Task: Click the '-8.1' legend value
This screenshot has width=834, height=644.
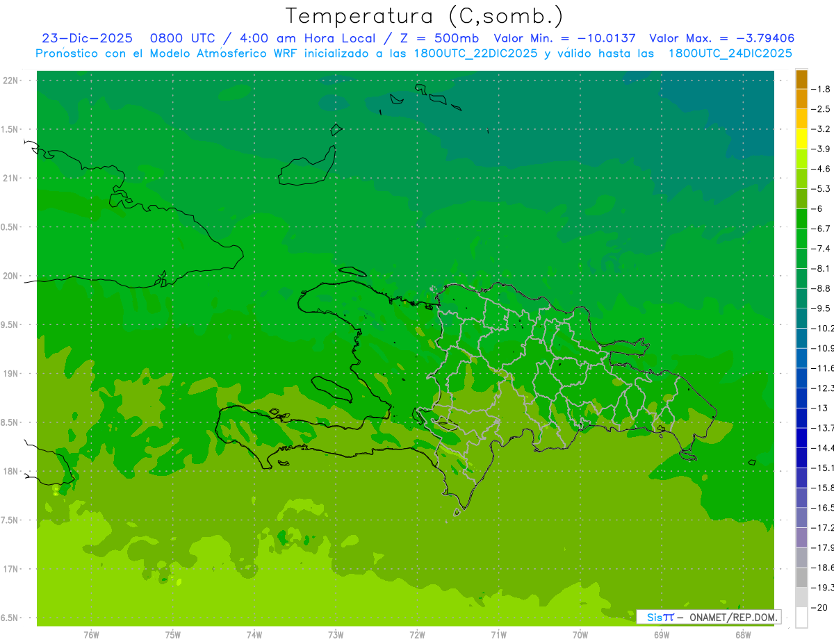Action: pos(822,269)
